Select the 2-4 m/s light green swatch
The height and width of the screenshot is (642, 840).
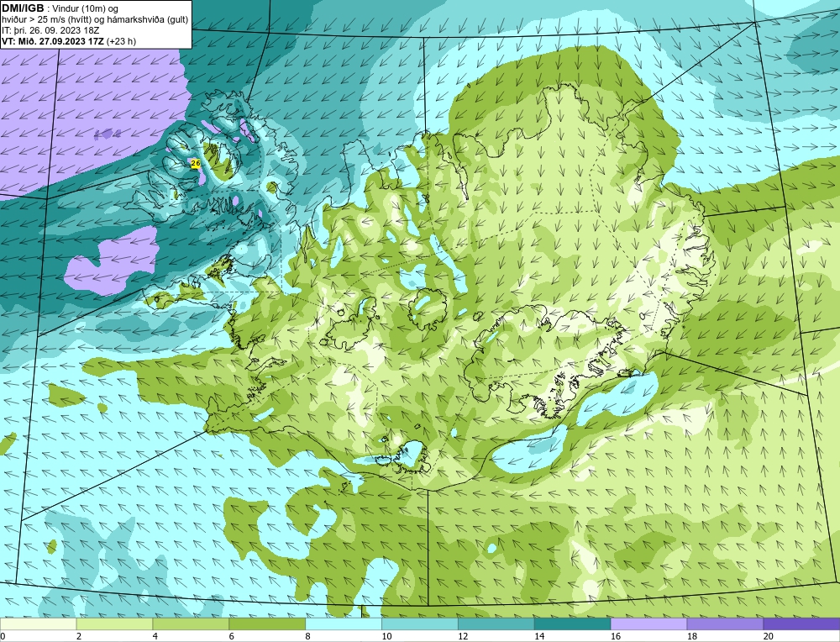coord(114,624)
